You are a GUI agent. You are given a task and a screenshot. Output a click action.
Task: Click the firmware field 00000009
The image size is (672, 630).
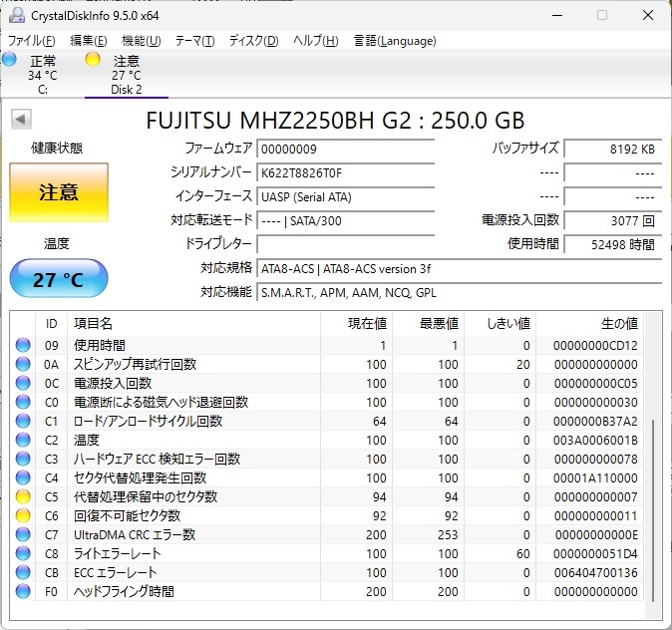pos(345,150)
